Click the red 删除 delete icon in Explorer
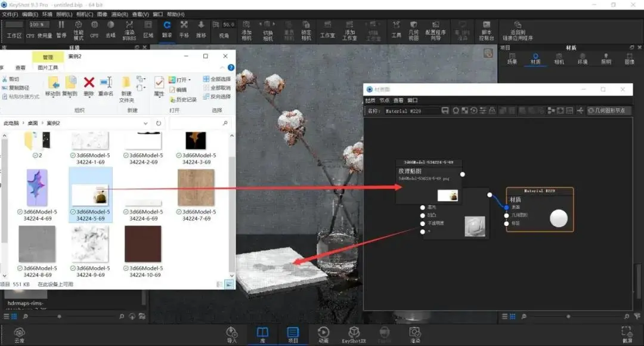 click(x=89, y=86)
